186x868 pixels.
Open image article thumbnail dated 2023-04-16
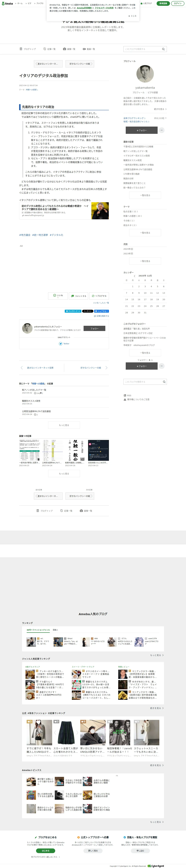point(75,450)
